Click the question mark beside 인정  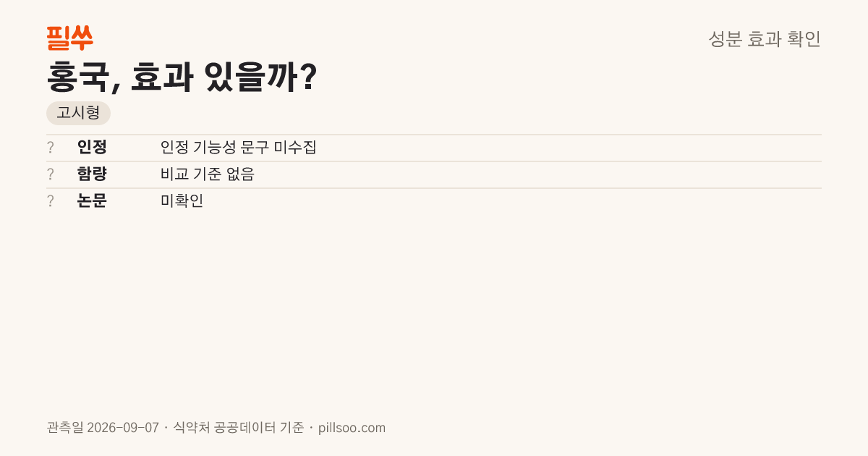[51, 148]
